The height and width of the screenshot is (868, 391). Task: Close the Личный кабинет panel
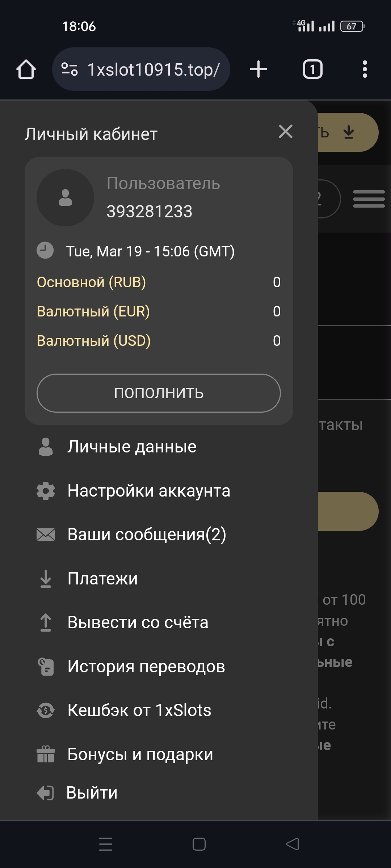[x=286, y=132]
